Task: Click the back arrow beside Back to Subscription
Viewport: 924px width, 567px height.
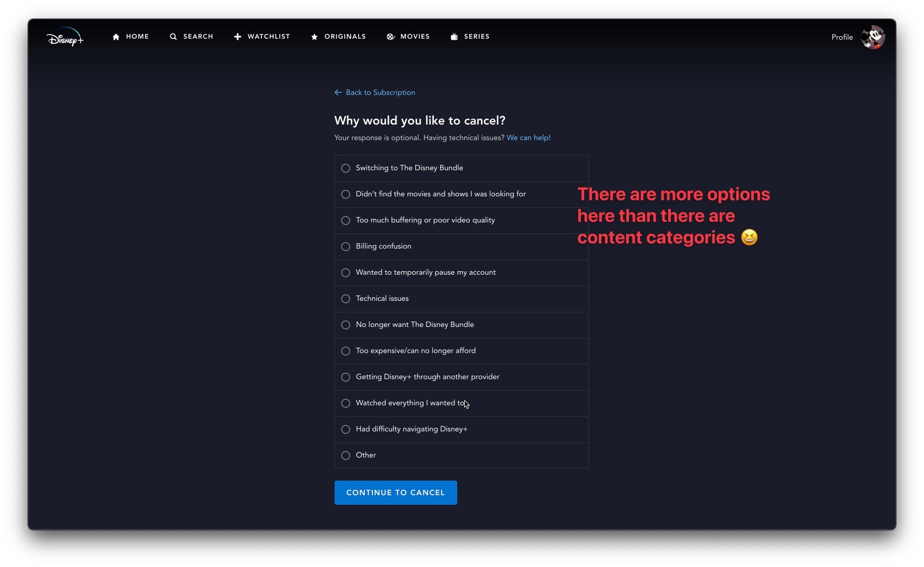Action: tap(338, 92)
